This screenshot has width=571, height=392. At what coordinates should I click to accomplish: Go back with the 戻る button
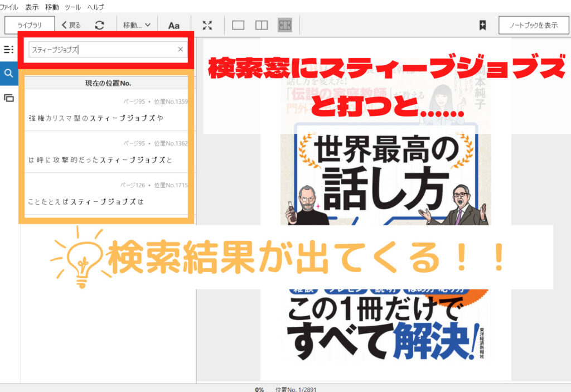tap(71, 25)
